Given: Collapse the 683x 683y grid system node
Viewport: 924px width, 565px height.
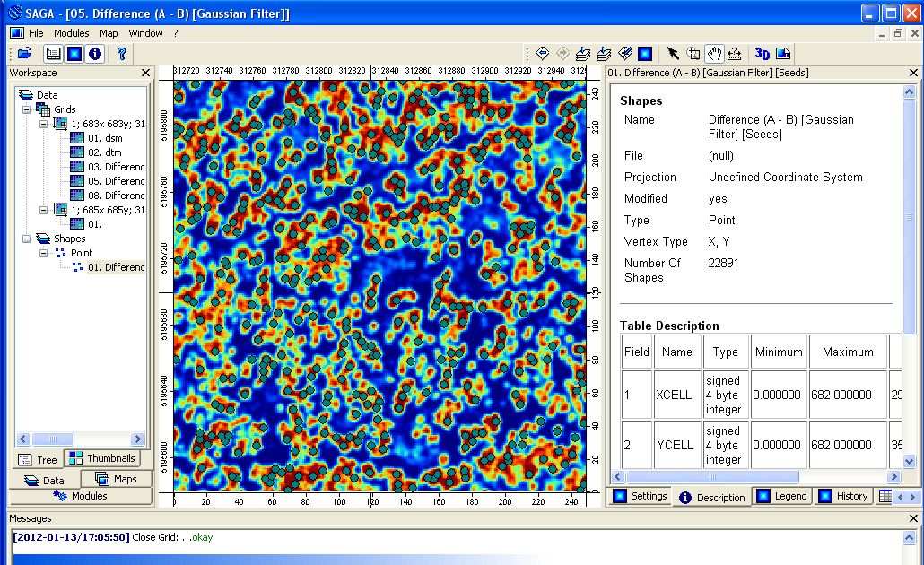Looking at the screenshot, I should [44, 124].
